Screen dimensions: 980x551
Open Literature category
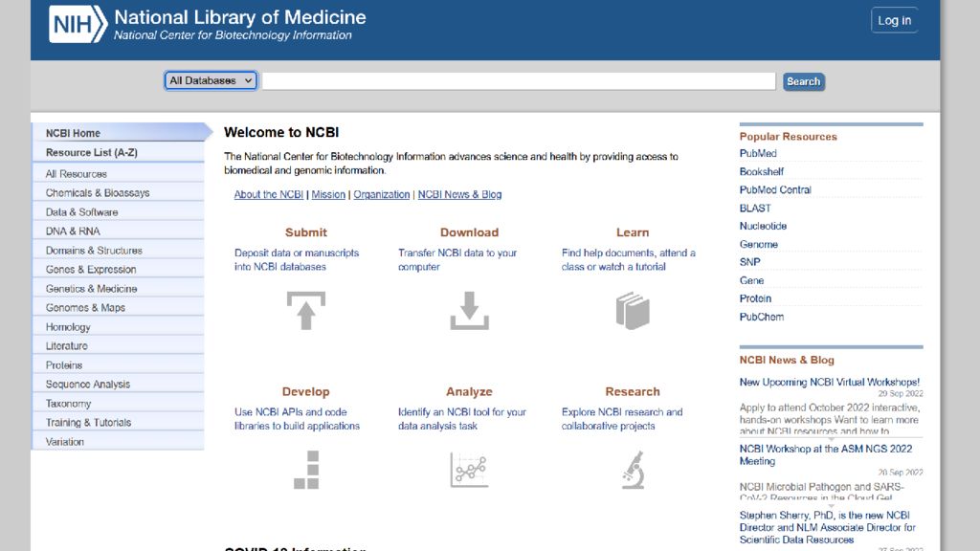click(119, 345)
